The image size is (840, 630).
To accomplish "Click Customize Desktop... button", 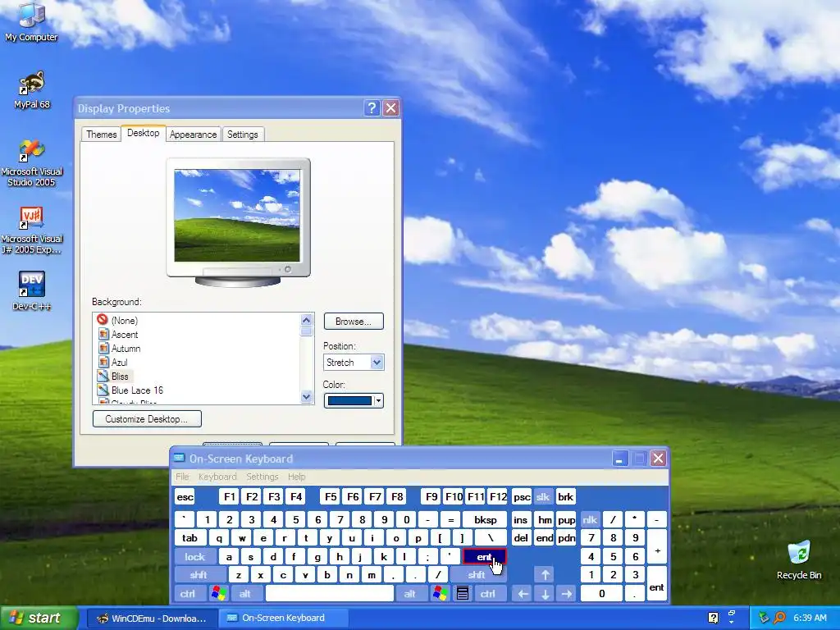I will click(x=147, y=419).
